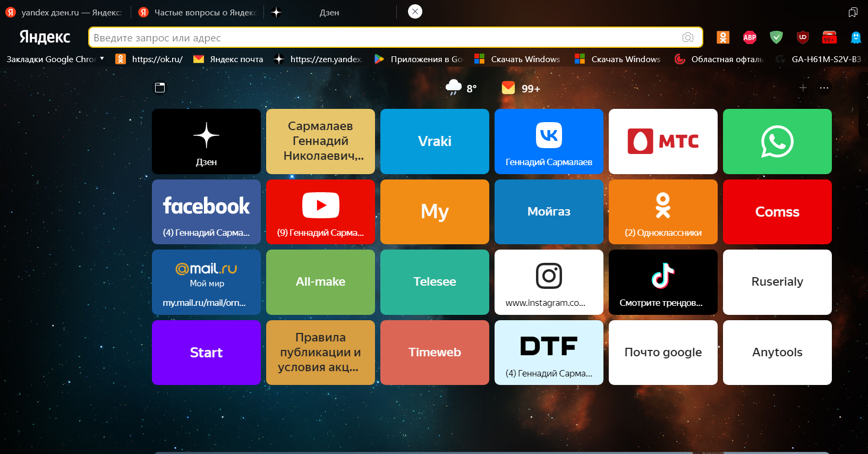This screenshot has height=454, width=868.
Task: Click the Ghostery ghost extension icon
Action: pyautogui.click(x=855, y=37)
